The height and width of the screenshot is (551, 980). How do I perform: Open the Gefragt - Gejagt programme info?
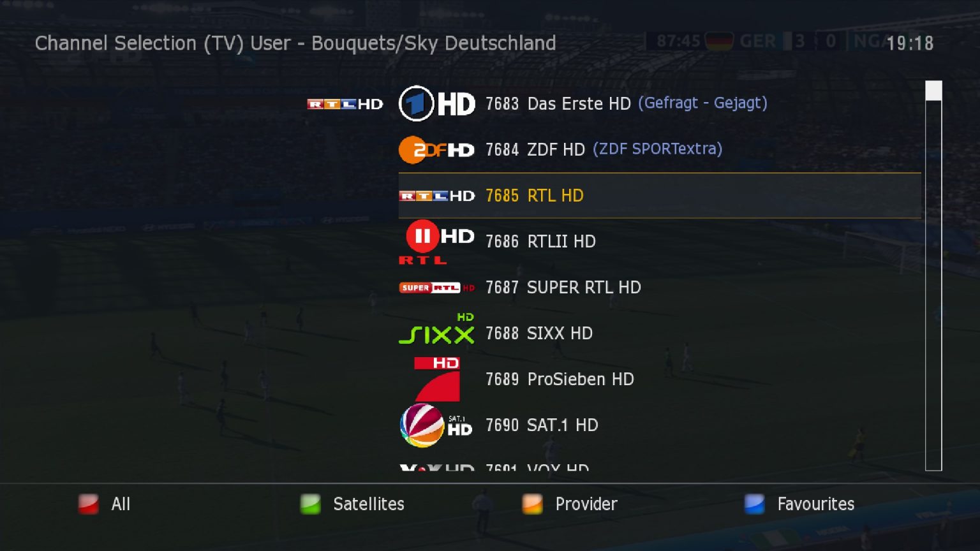[702, 103]
